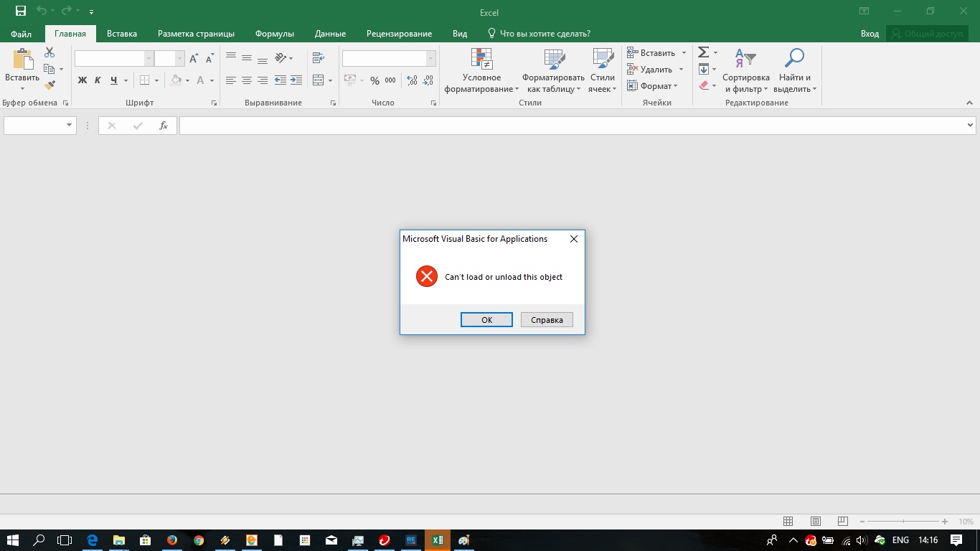The width and height of the screenshot is (980, 551).
Task: Click the decrease indent icon
Action: tap(281, 80)
